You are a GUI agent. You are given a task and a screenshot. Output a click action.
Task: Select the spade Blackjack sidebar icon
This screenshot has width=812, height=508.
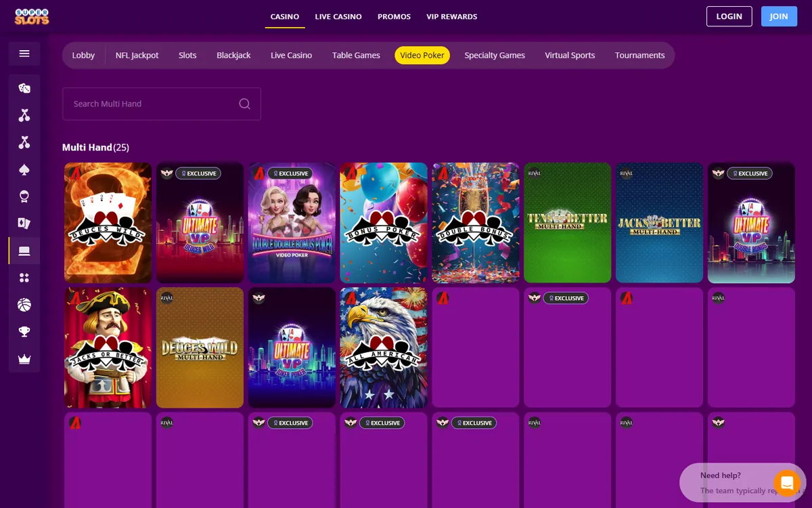point(24,169)
